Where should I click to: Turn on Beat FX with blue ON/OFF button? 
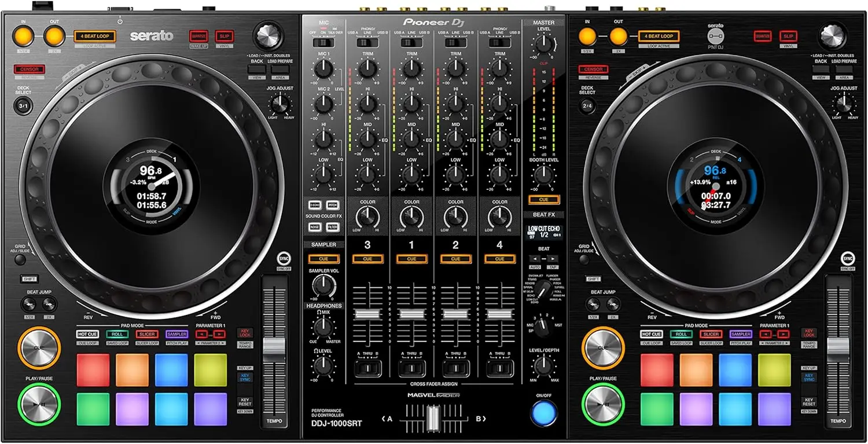point(543,413)
